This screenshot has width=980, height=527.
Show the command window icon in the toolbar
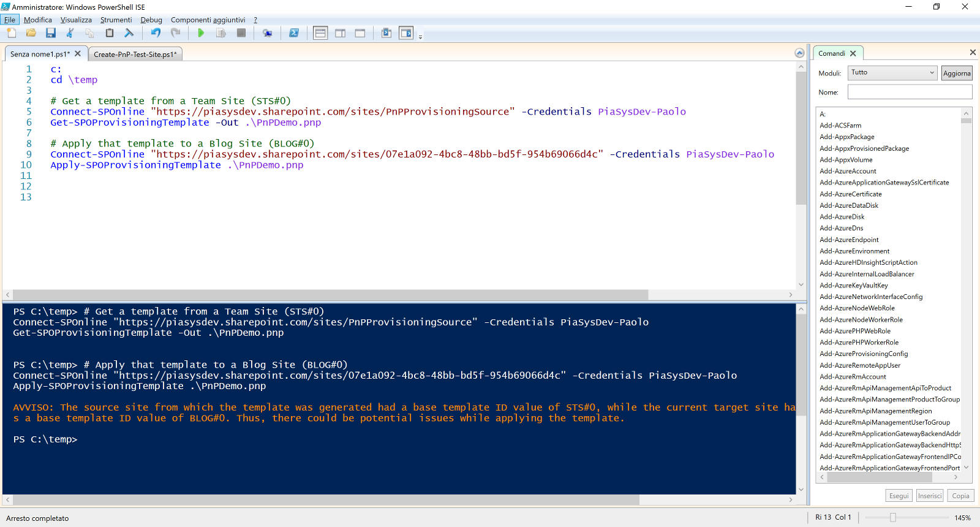click(386, 33)
